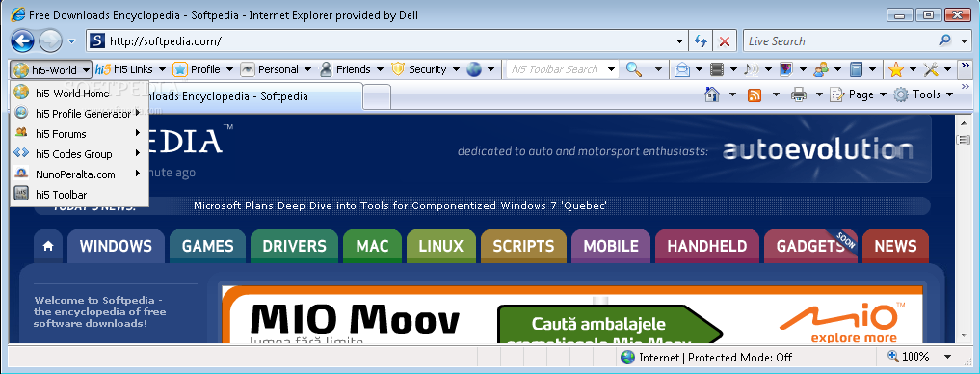Click the hi5 toolbar two-people icon
980x374 pixels.
tap(821, 69)
